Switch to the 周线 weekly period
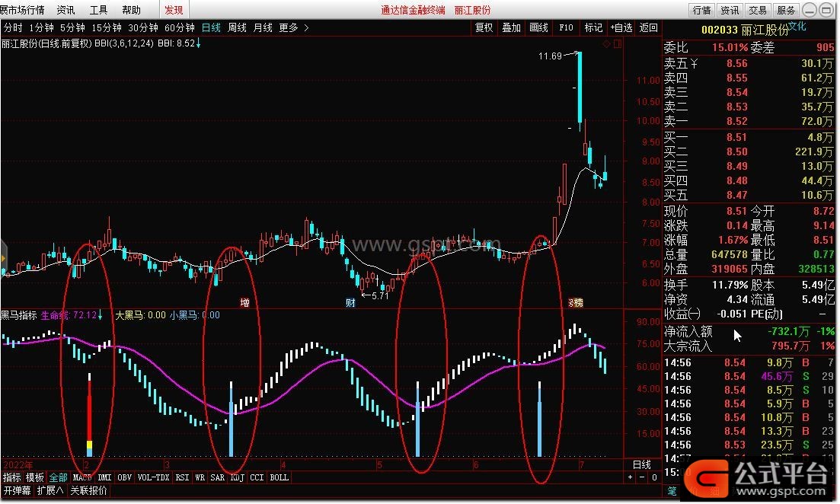The image size is (840, 504). [237, 27]
